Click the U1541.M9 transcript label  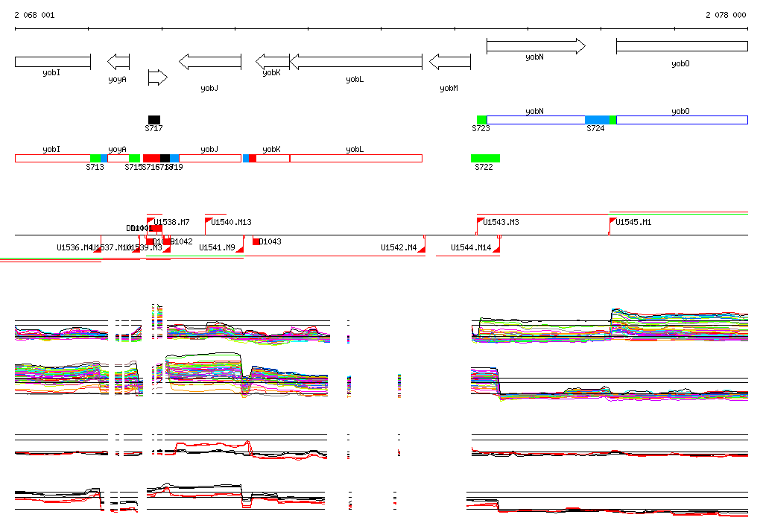217,248
